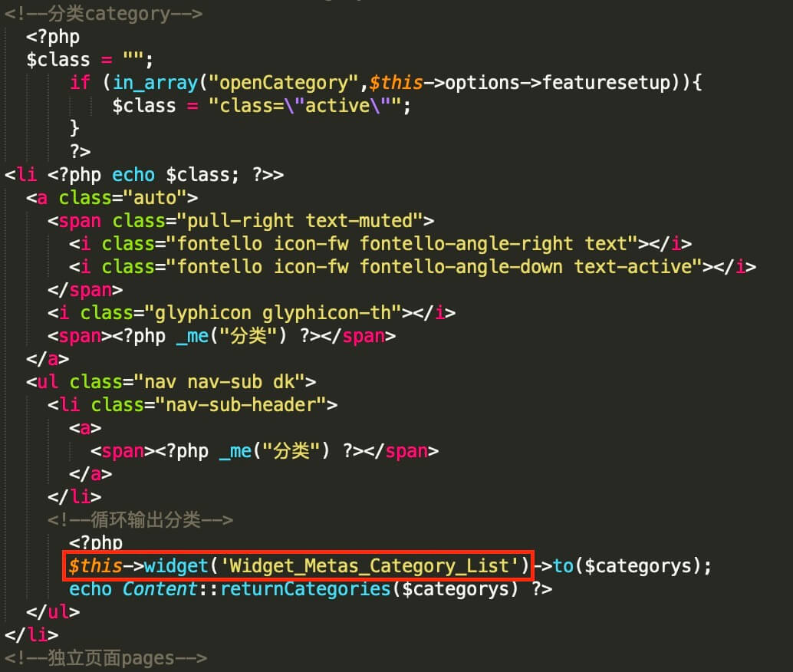
Task: Click the fontello-angle-down text-active line
Action: tap(413, 267)
